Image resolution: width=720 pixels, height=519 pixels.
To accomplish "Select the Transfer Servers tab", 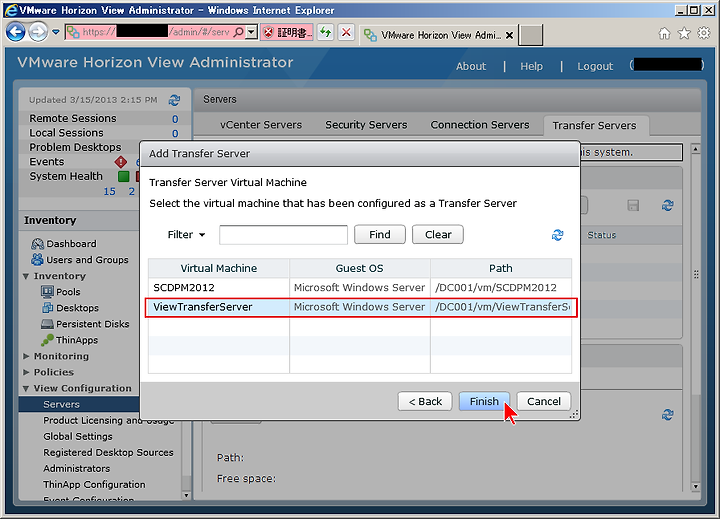I will tap(595, 125).
